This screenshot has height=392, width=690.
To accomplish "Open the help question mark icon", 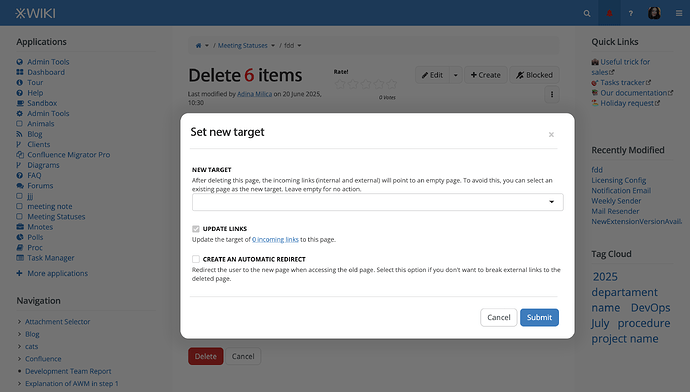I will (x=631, y=13).
